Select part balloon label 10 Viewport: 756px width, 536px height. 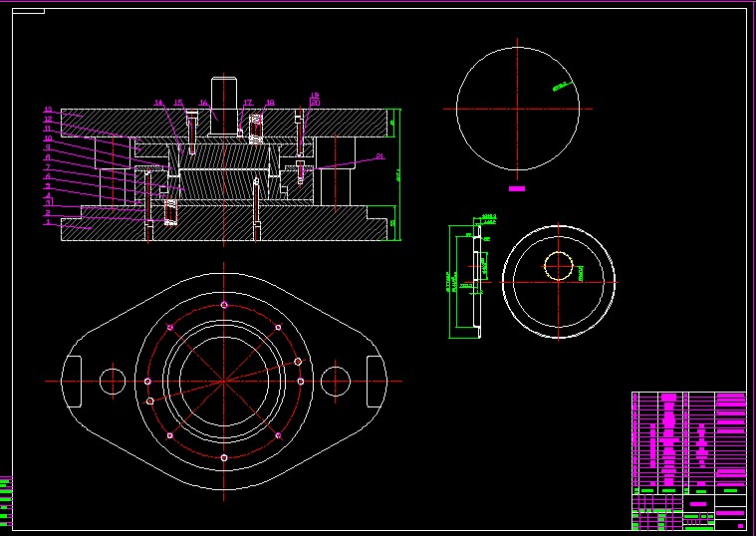[48, 138]
